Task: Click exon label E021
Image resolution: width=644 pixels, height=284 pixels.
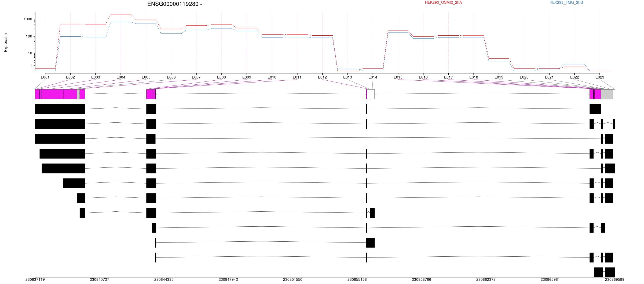Action: tap(549, 77)
